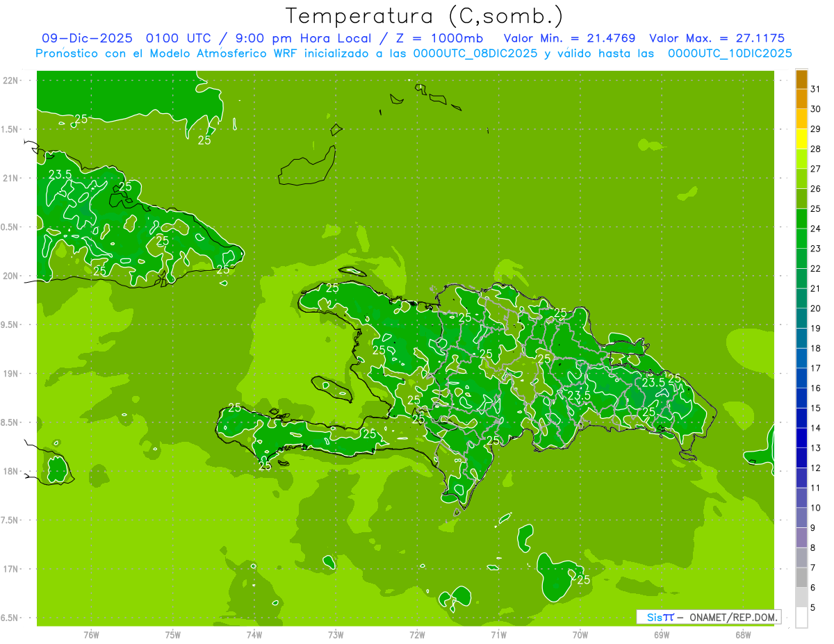Select the "0000UTC_08DIC2025" initialization timestamp

point(475,53)
